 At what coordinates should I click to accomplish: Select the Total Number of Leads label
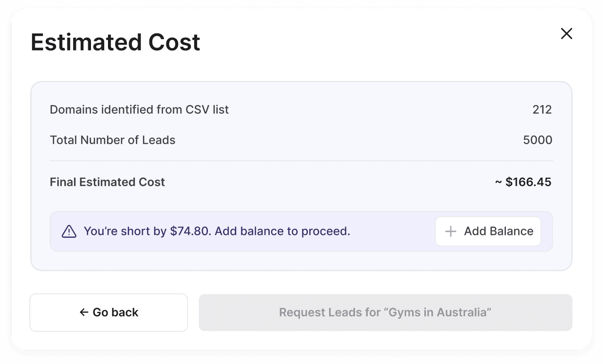click(x=112, y=140)
